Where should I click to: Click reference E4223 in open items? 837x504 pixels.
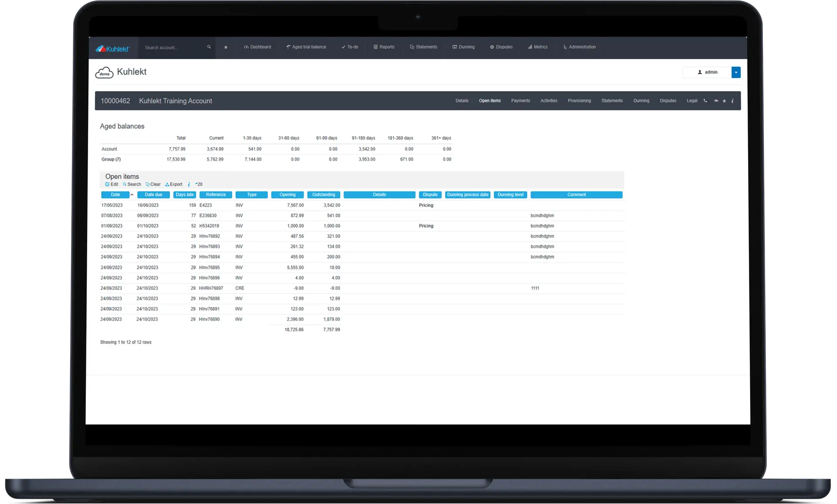(205, 205)
